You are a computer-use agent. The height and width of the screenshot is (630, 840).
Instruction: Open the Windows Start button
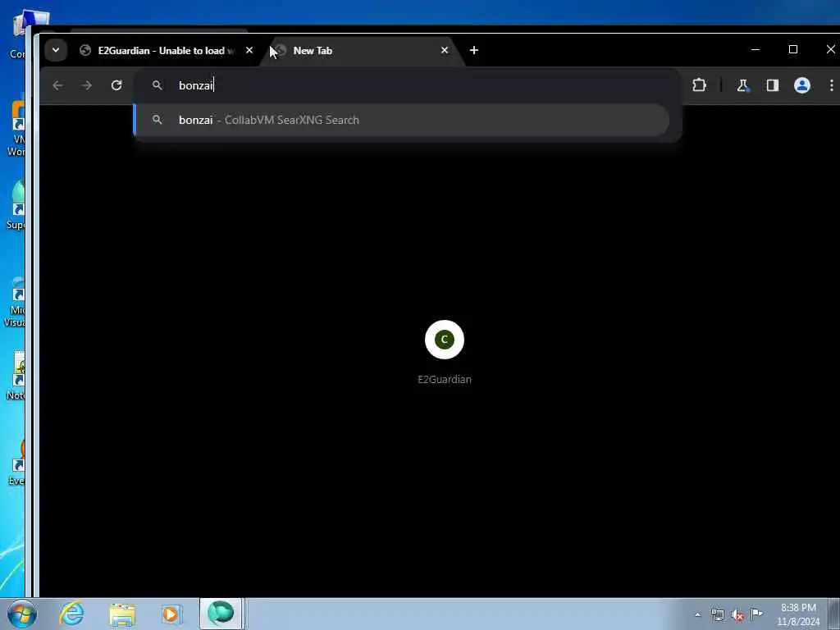22,614
